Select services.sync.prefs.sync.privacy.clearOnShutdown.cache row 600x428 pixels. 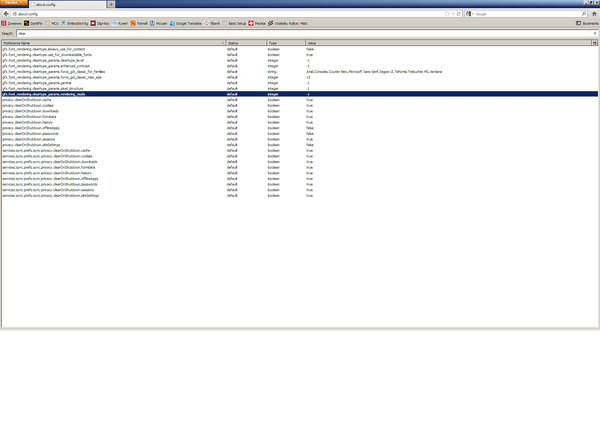300,150
